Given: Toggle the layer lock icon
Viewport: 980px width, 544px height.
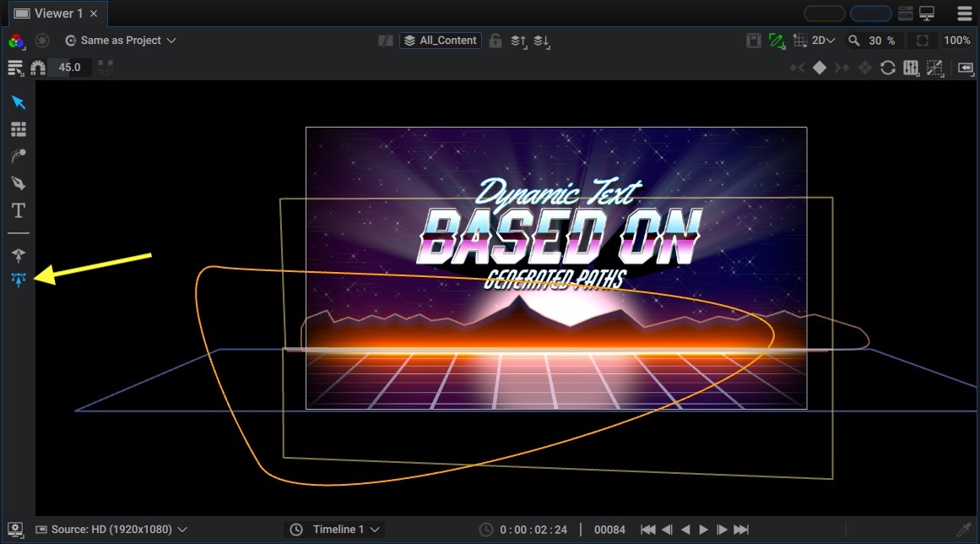Looking at the screenshot, I should (x=495, y=41).
